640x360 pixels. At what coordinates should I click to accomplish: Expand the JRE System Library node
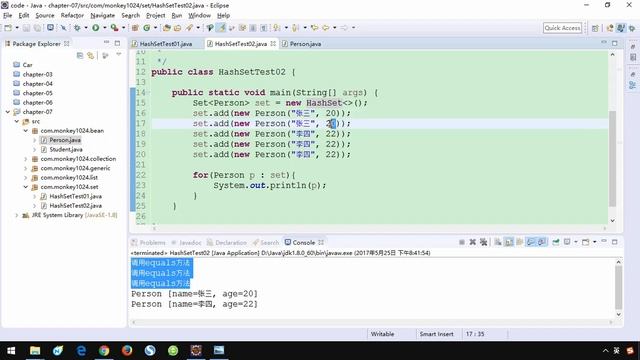point(16,215)
